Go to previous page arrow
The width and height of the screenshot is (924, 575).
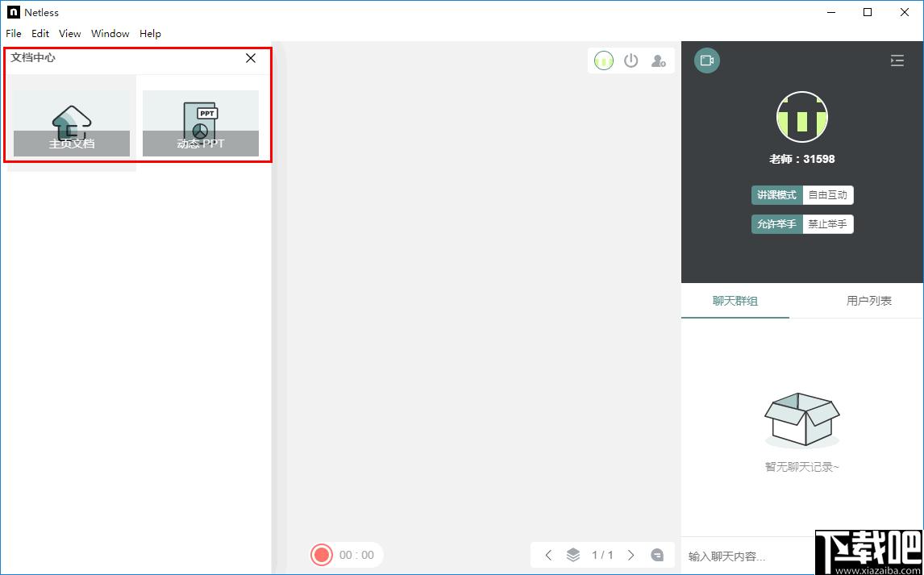548,555
